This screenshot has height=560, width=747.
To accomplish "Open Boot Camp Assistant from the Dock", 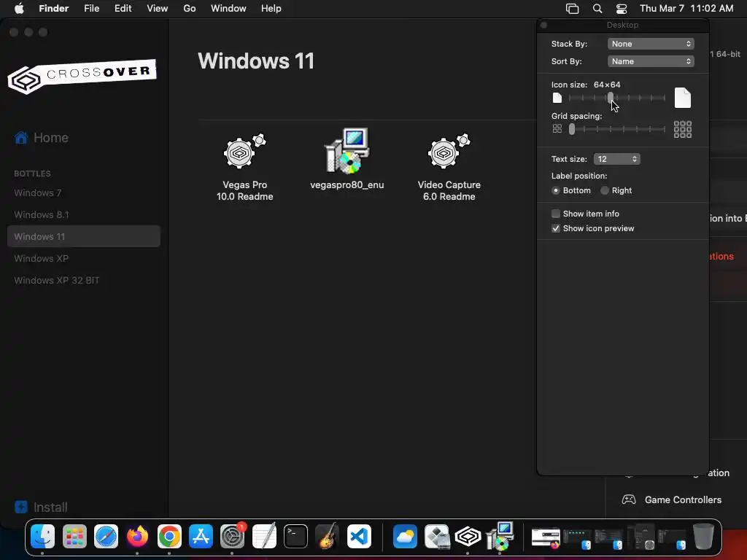I will point(436,537).
